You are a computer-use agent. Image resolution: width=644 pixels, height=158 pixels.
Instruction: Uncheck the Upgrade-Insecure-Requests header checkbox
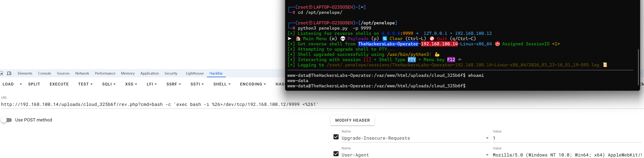click(x=336, y=137)
